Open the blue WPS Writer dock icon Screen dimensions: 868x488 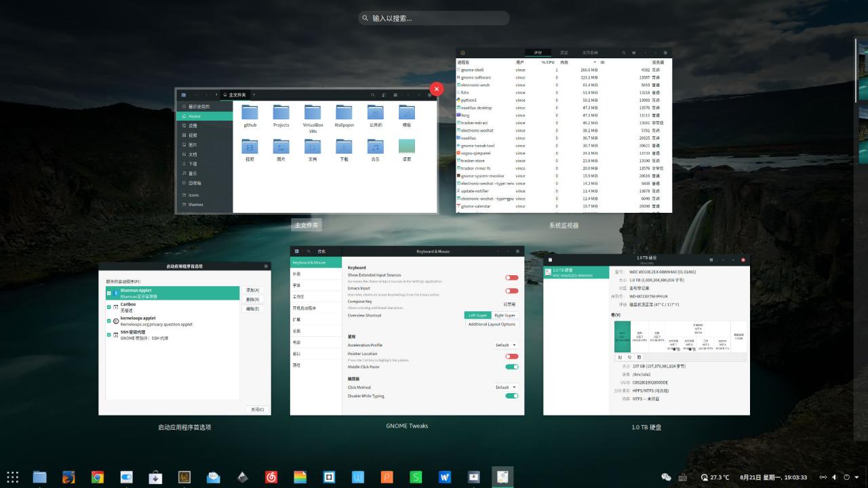pyautogui.click(x=445, y=477)
